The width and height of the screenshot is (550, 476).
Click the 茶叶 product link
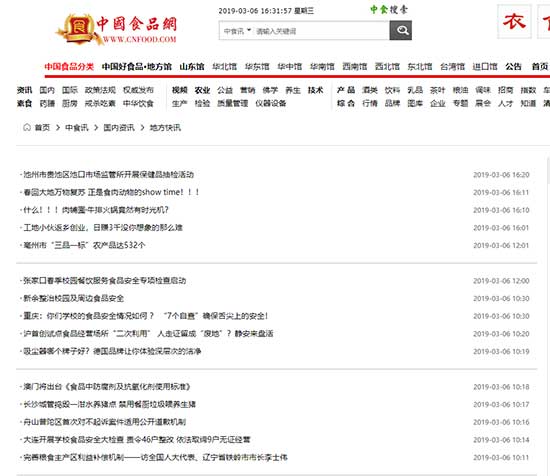coord(438,90)
